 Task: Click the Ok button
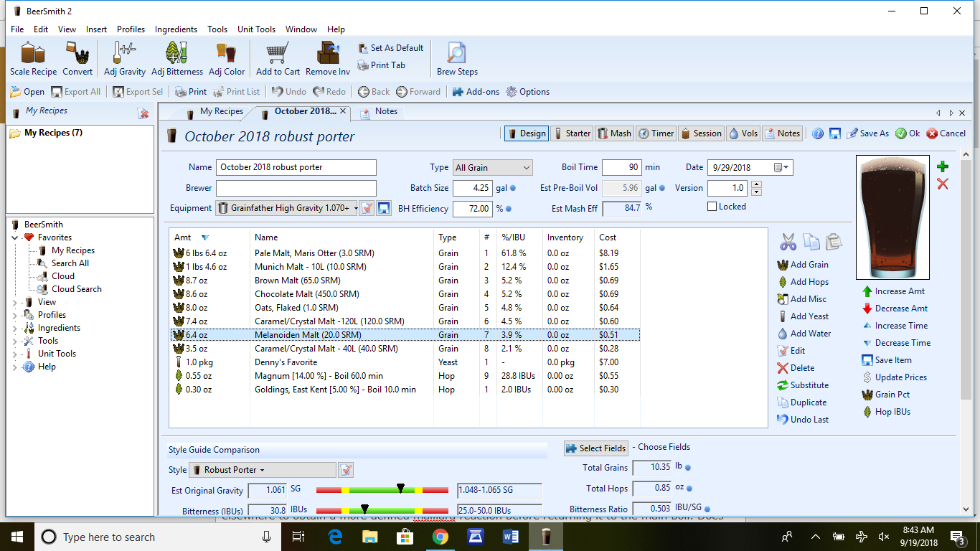click(908, 133)
